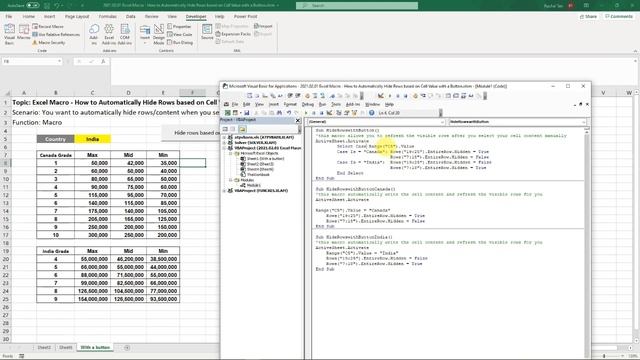Image resolution: width=640 pixels, height=360 pixels.
Task: Toggle Use Relative References
Action: click(x=56, y=35)
